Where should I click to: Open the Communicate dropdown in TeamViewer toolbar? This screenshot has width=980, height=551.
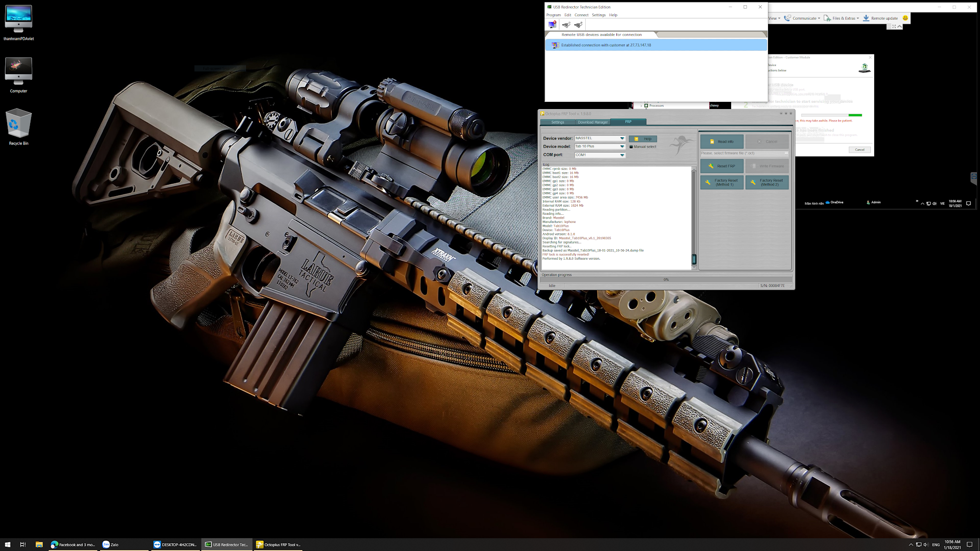(804, 18)
